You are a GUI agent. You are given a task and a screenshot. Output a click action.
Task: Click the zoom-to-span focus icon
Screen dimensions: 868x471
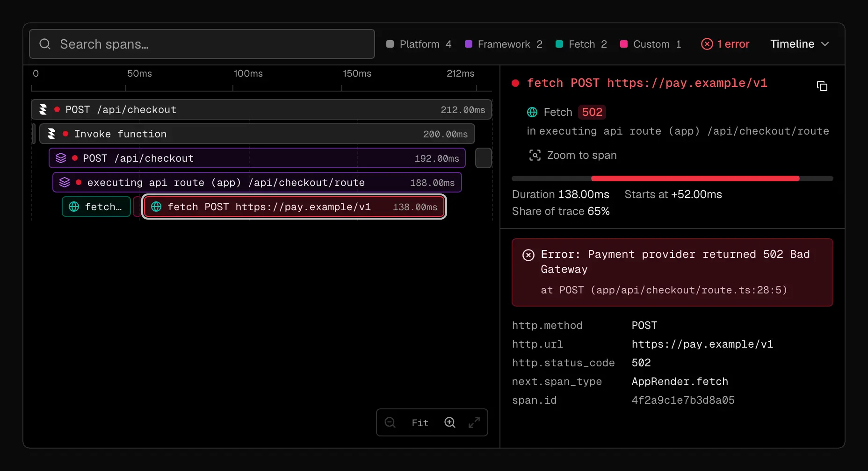[535, 155]
